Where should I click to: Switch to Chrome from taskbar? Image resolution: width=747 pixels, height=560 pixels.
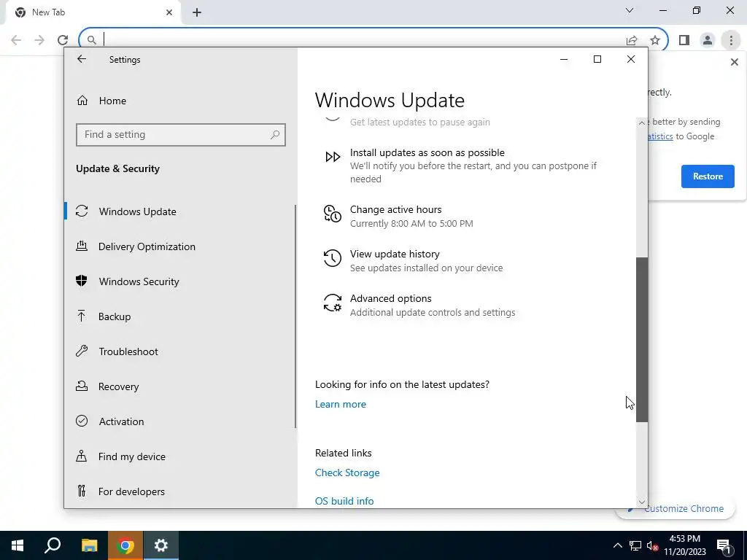[x=125, y=545]
